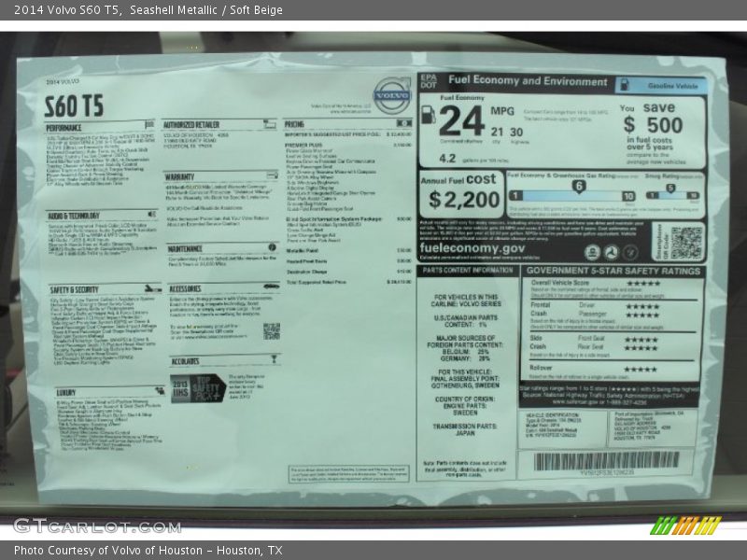Click the 'TRANSMISSION PARTS: JAPAN' text

pyautogui.click(x=464, y=429)
